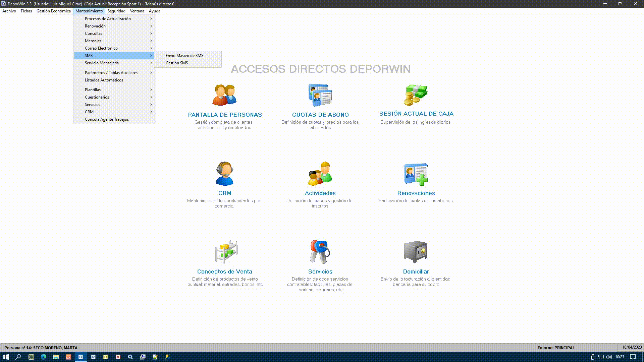This screenshot has height=362, width=644.
Task: Choose Gestión SMS from submenu
Action: [188, 63]
